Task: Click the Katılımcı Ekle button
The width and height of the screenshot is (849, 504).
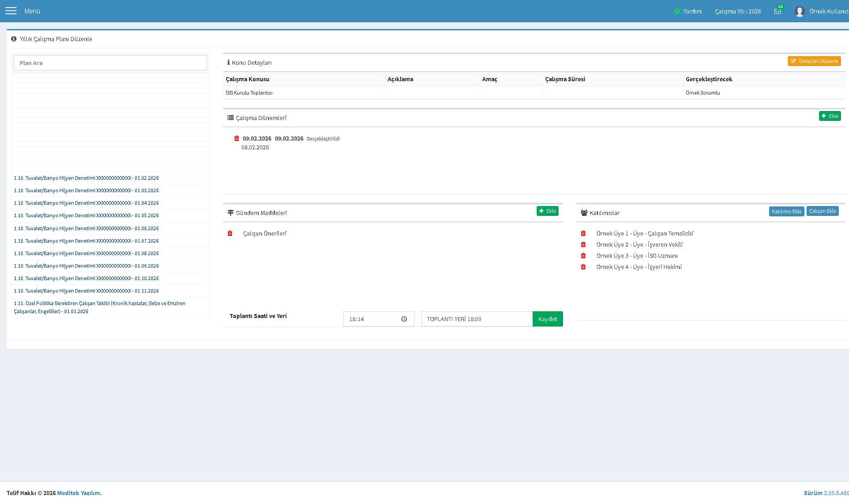Action: pos(787,211)
